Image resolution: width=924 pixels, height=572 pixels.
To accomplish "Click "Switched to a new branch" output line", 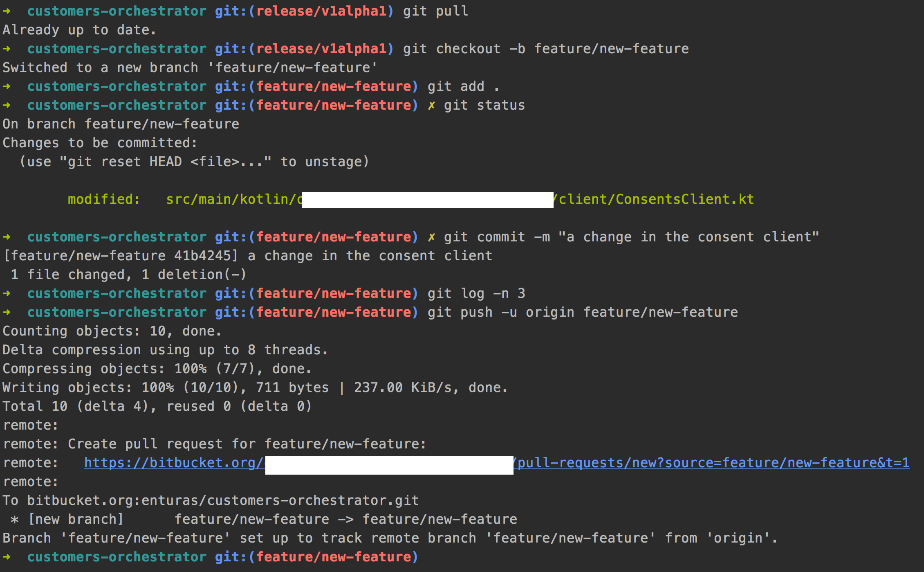I will [190, 68].
